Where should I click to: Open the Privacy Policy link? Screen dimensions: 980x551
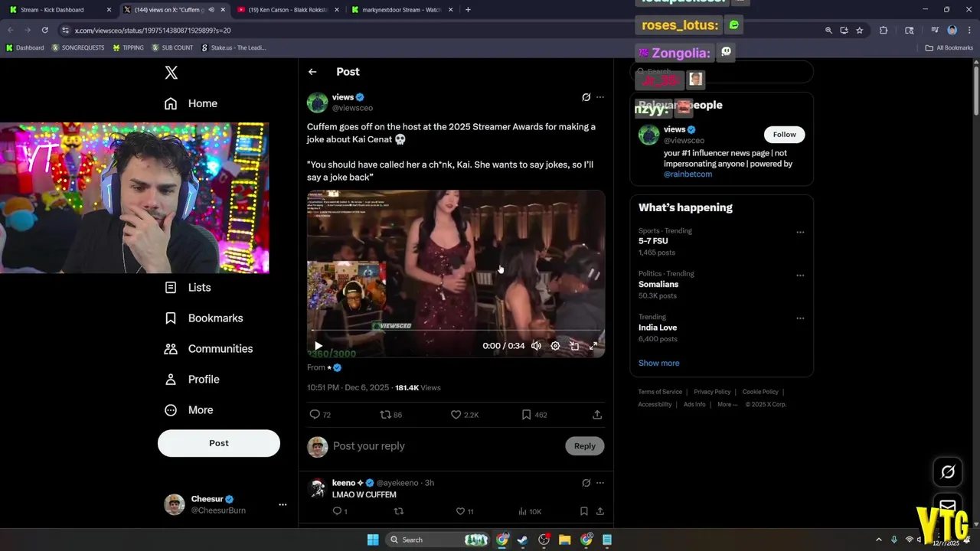tap(712, 392)
